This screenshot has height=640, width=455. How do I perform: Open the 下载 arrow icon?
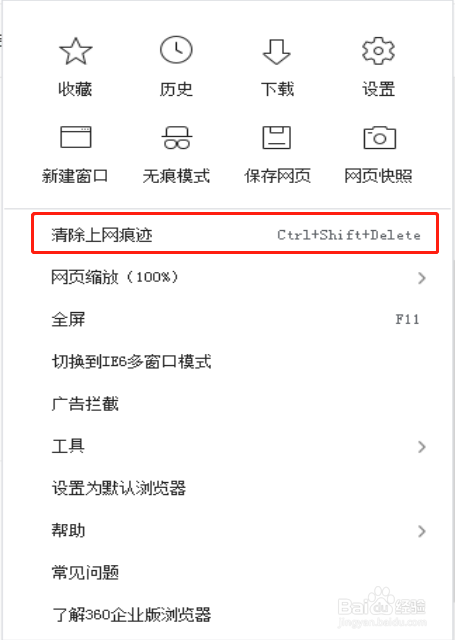277,52
